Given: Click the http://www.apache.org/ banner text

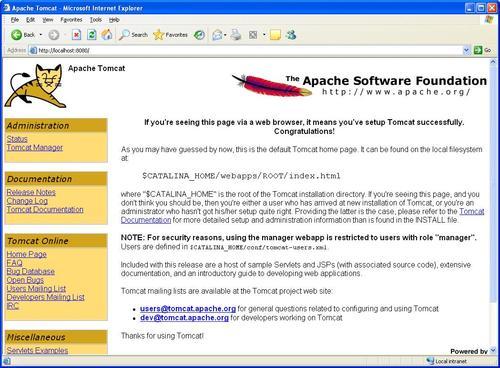Looking at the screenshot, I should [396, 92].
